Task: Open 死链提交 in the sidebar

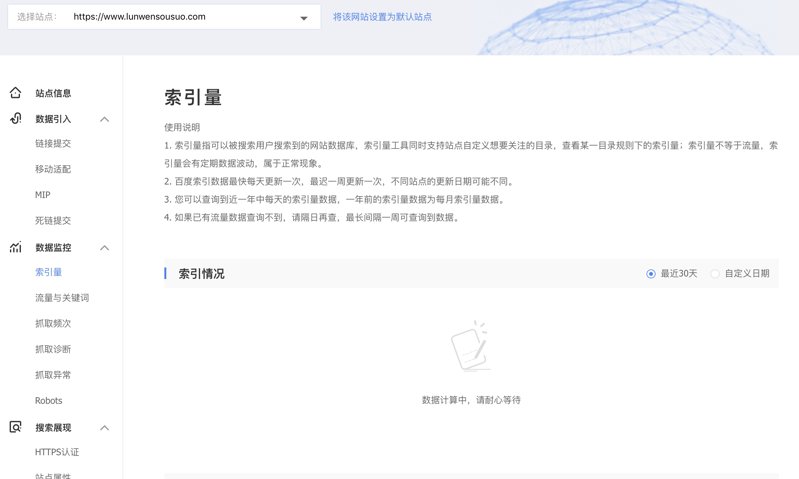Action: [x=53, y=221]
